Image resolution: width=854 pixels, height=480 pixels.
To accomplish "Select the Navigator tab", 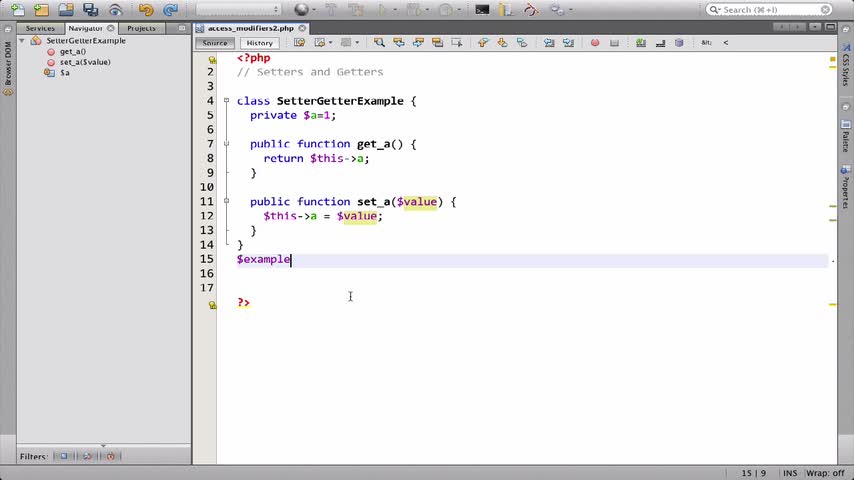I will point(86,28).
